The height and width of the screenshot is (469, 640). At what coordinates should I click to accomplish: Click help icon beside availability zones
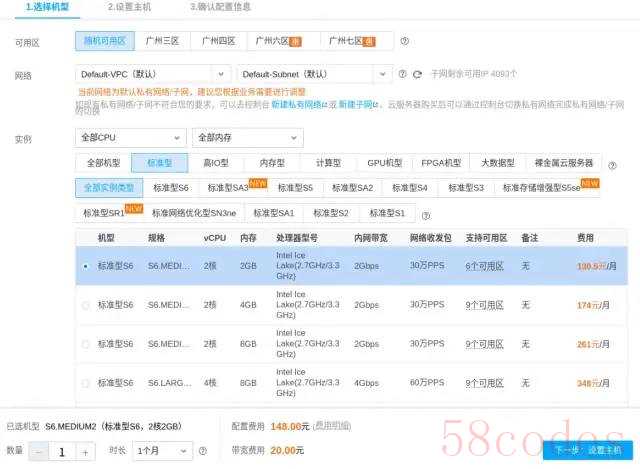[x=404, y=41]
